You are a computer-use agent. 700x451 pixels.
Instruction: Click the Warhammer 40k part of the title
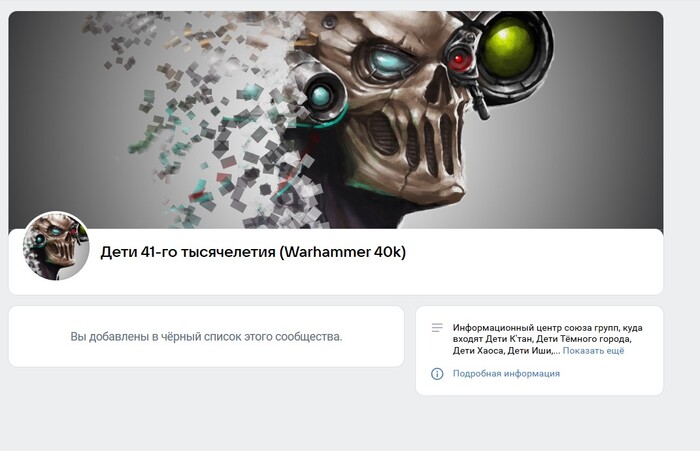[x=343, y=252]
